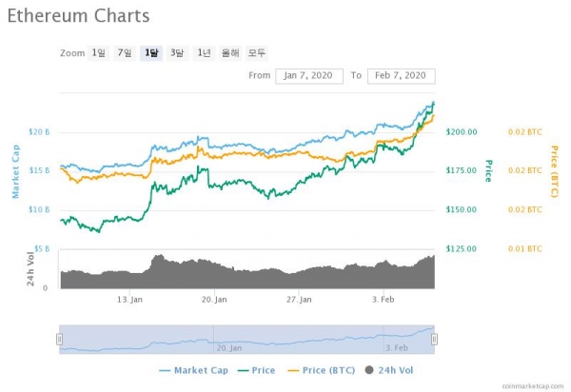Select the 올해 zoom button
This screenshot has height=392, width=571.
(230, 53)
